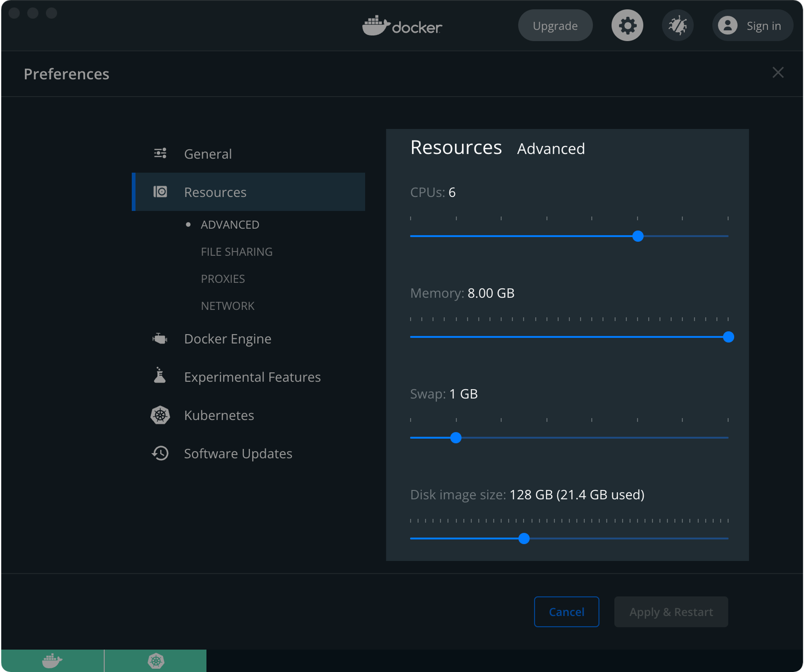Click the Upgrade button
Image resolution: width=804 pixels, height=672 pixels.
tap(555, 25)
